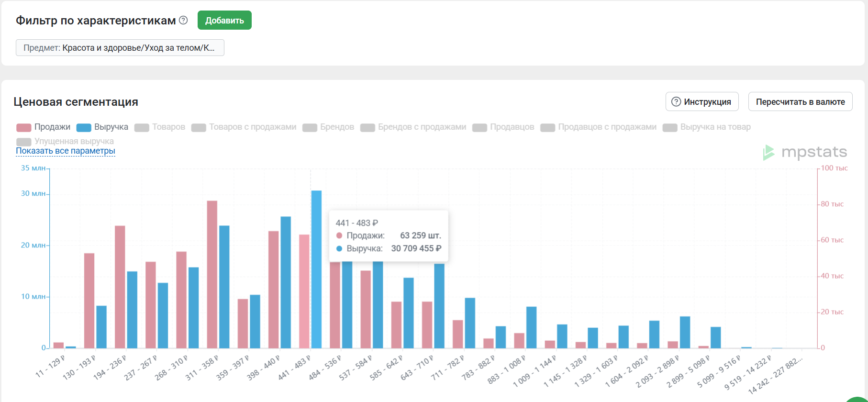The width and height of the screenshot is (868, 402).
Task: Show the Упущенная выручка series
Action: point(74,141)
